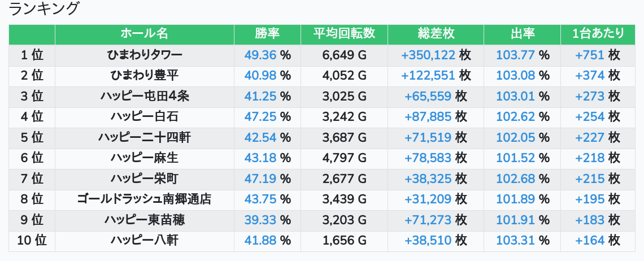Click the 49.36 win rate value

coord(260,55)
